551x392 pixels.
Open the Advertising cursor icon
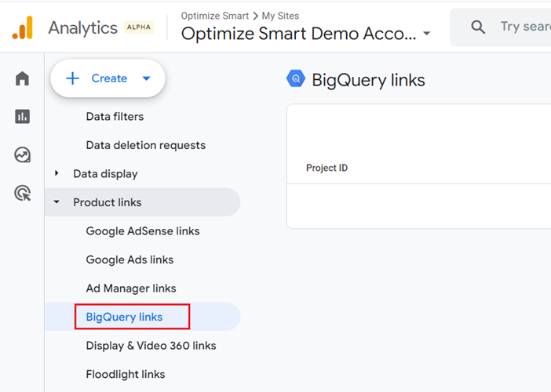coord(23,193)
